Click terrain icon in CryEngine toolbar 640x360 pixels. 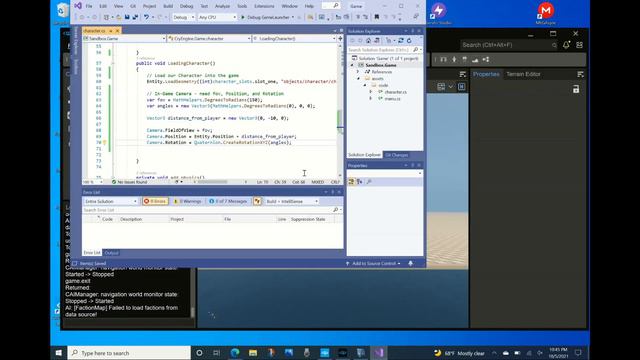pyautogui.click(x=475, y=60)
